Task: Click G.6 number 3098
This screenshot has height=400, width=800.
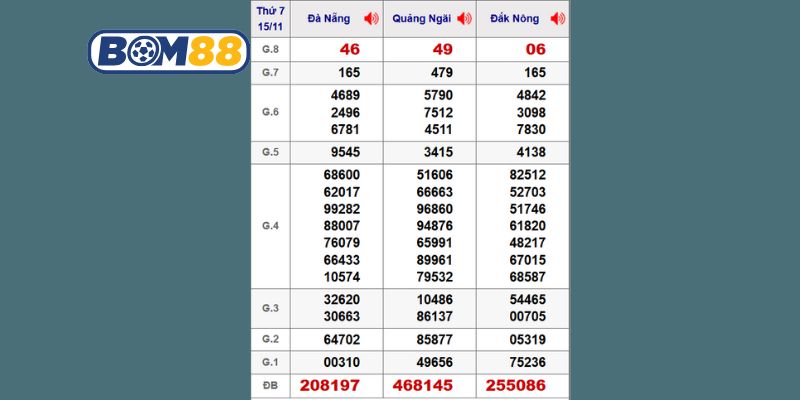Action: pos(531,112)
